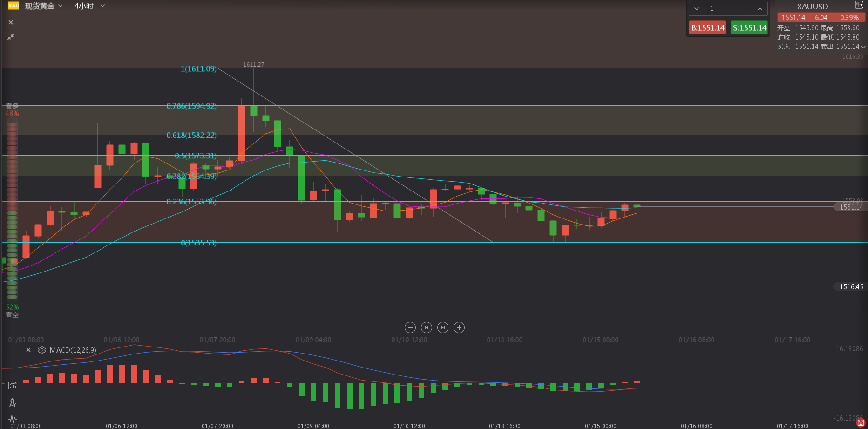Select the compass drawing tools icon
This screenshot has width=868, height=429.
pos(13,402)
